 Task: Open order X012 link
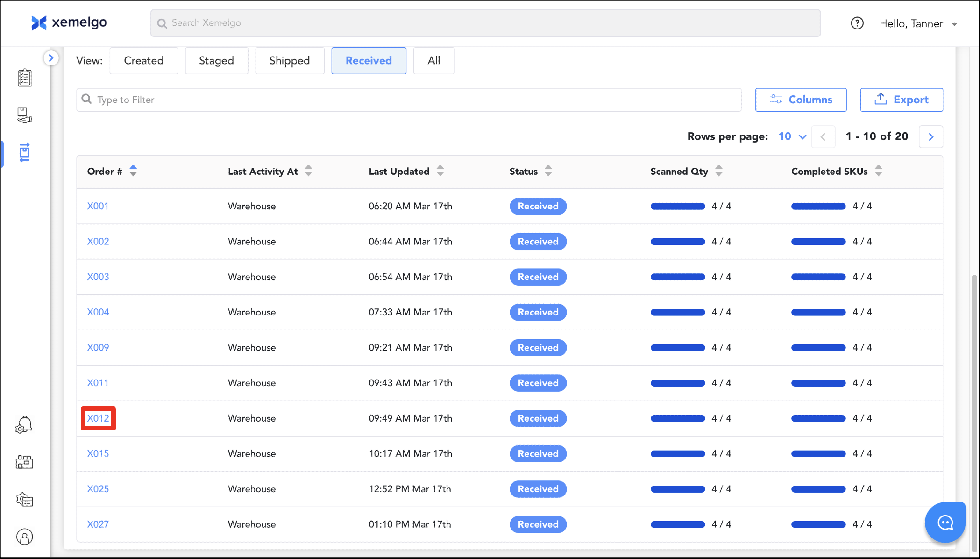coord(98,418)
